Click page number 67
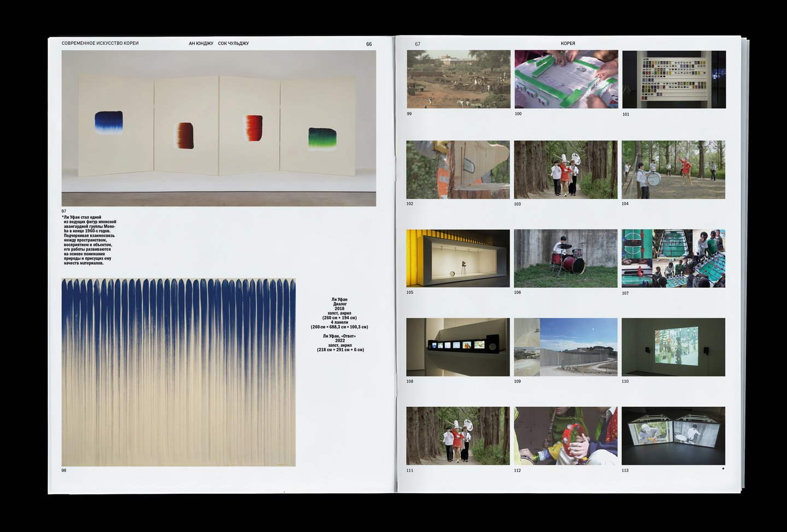Viewport: 787px width, 532px height. tap(418, 44)
